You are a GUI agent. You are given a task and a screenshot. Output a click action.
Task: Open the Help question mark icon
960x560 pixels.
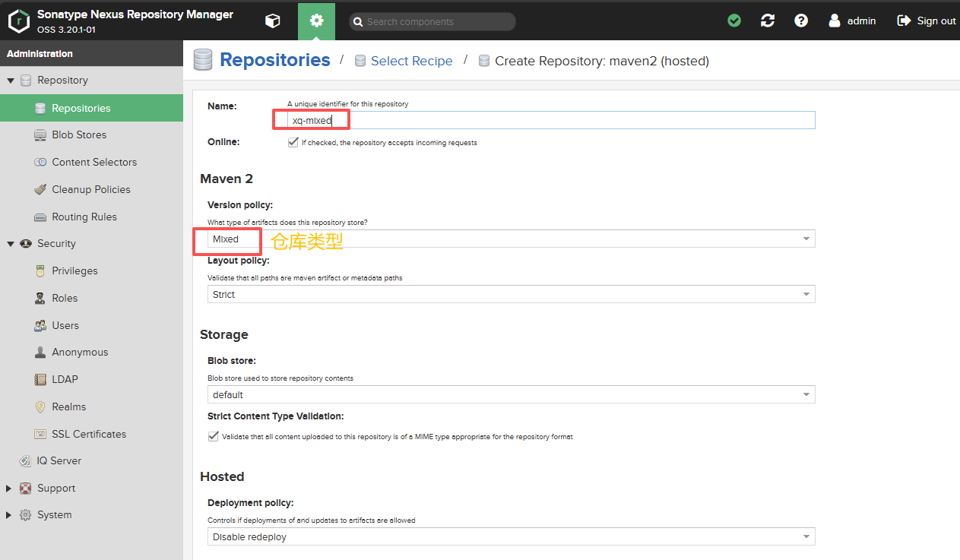801,21
